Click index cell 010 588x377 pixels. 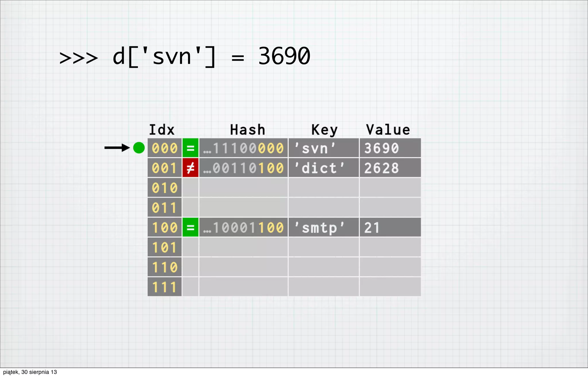[165, 188]
